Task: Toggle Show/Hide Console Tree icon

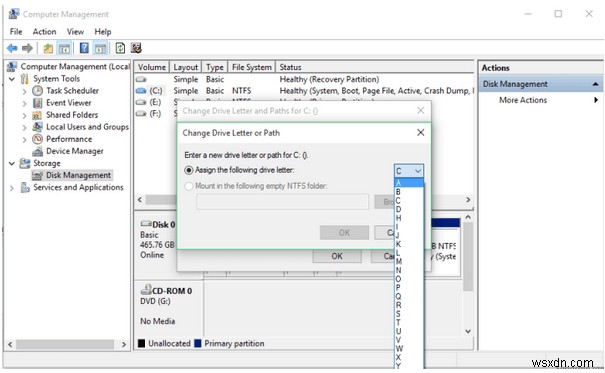Action: click(64, 48)
